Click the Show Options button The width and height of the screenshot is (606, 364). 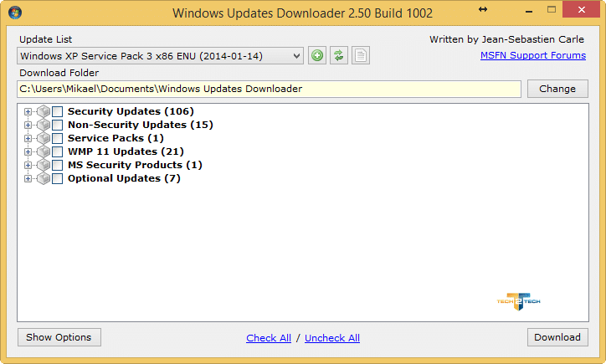coord(59,337)
